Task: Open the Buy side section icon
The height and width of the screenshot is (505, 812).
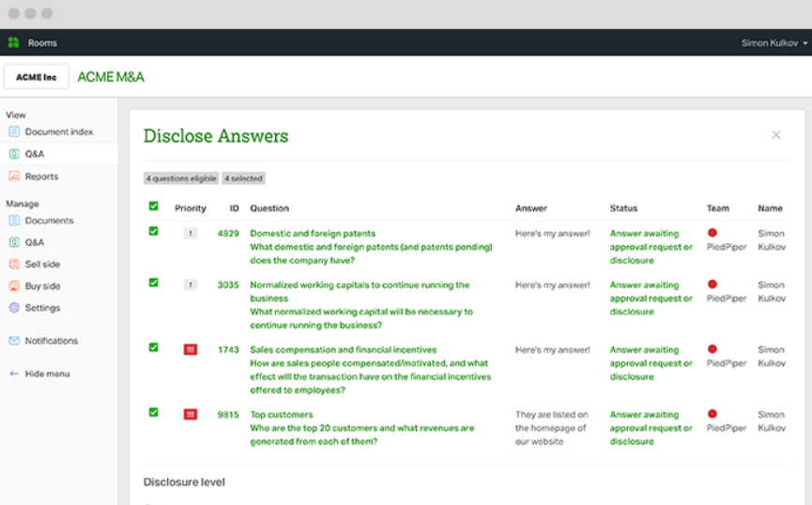Action: [14, 286]
